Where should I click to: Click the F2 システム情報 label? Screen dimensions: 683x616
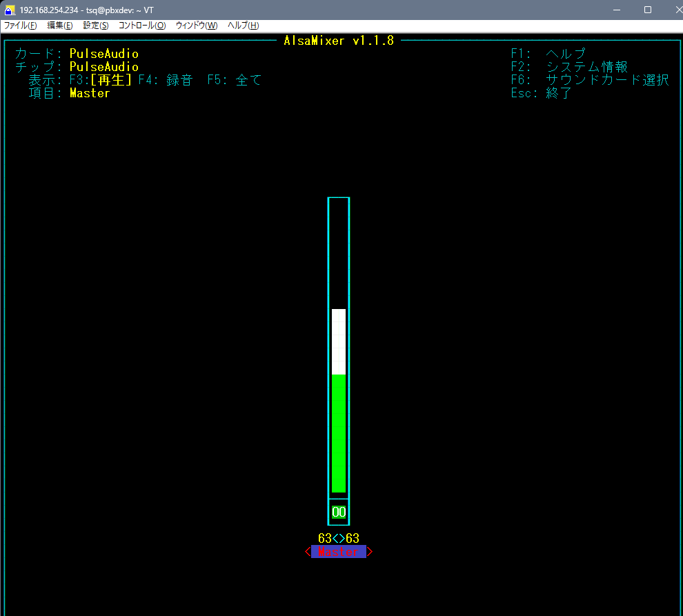pos(569,67)
